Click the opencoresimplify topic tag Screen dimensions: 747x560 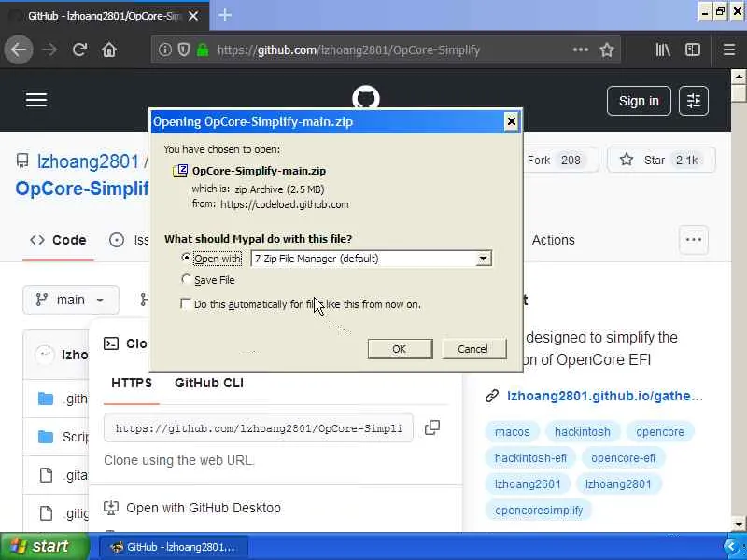tap(539, 510)
